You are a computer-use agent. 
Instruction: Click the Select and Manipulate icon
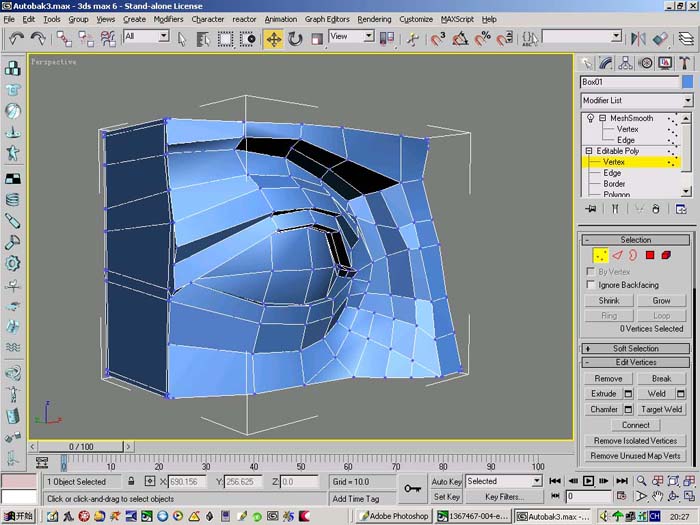(x=413, y=39)
